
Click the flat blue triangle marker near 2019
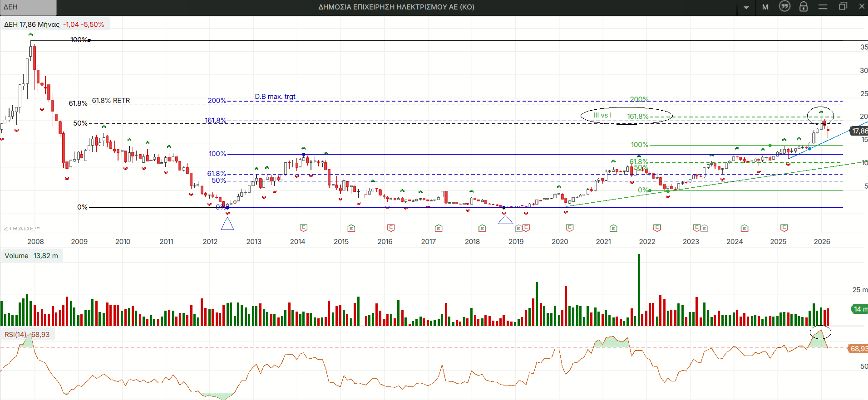pyautogui.click(x=505, y=220)
